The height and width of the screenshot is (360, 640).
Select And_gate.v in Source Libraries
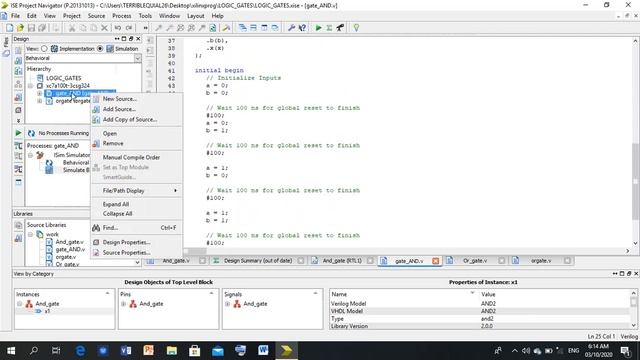coord(69,242)
